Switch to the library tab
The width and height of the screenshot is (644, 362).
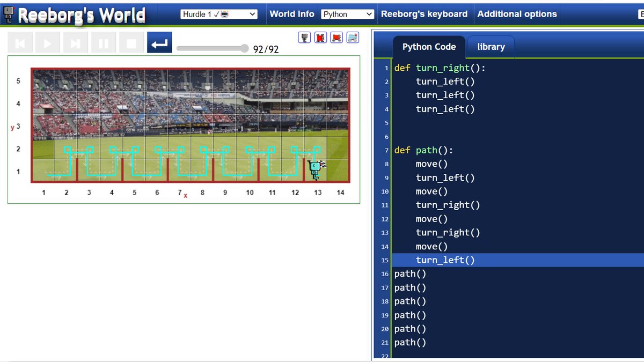click(x=491, y=47)
